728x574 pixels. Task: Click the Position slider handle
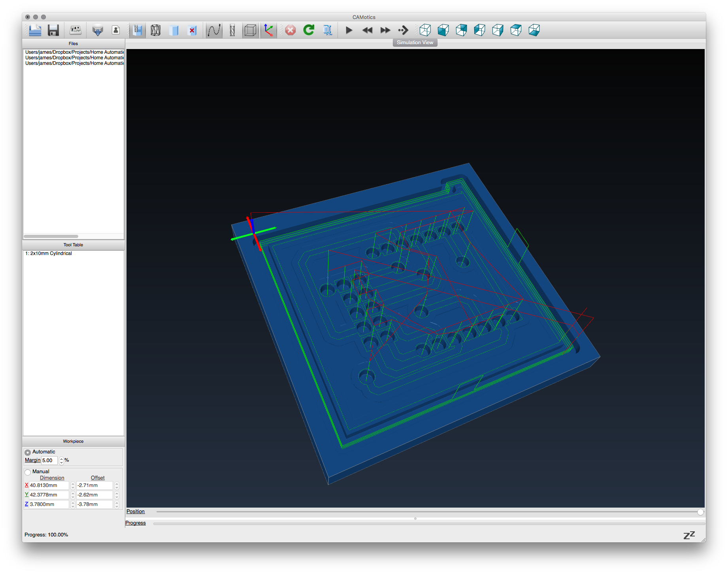coord(700,512)
